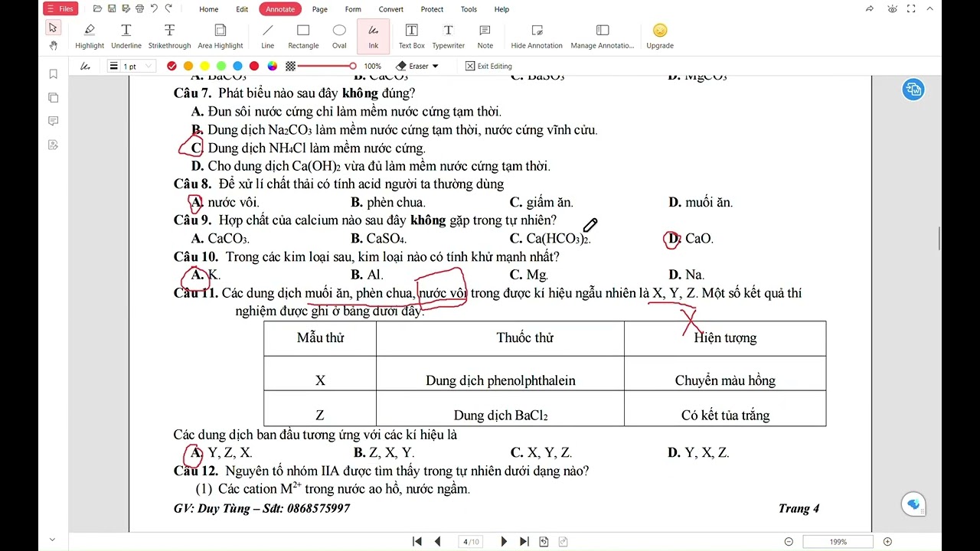The height and width of the screenshot is (551, 980).
Task: Click the Save As icon
Action: click(x=125, y=9)
